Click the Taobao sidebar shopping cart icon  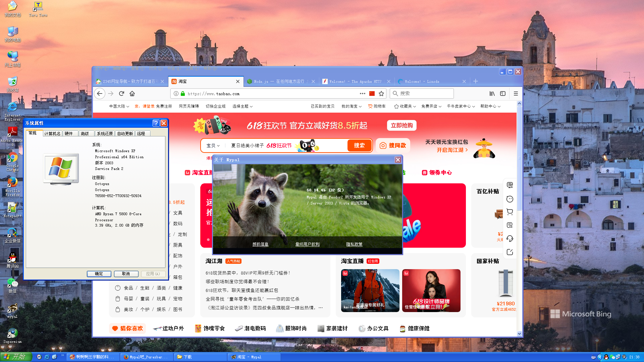(x=510, y=212)
